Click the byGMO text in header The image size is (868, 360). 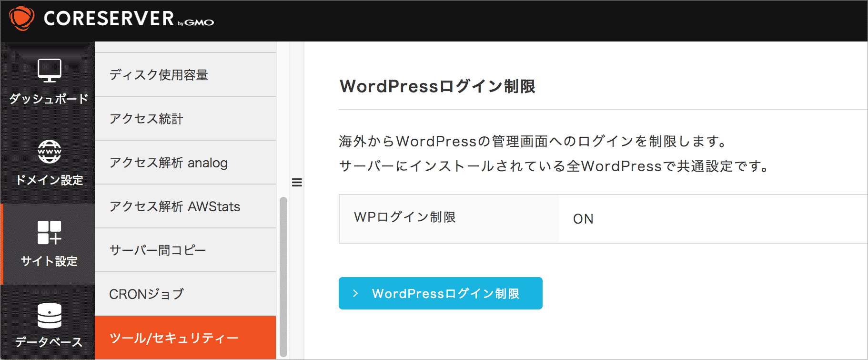pos(196,22)
